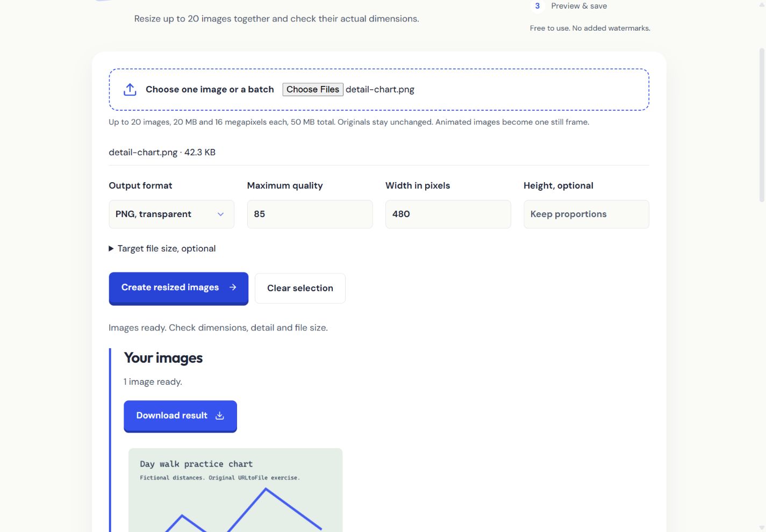766x532 pixels.
Task: Expand Target file size, optional
Action: click(x=162, y=248)
